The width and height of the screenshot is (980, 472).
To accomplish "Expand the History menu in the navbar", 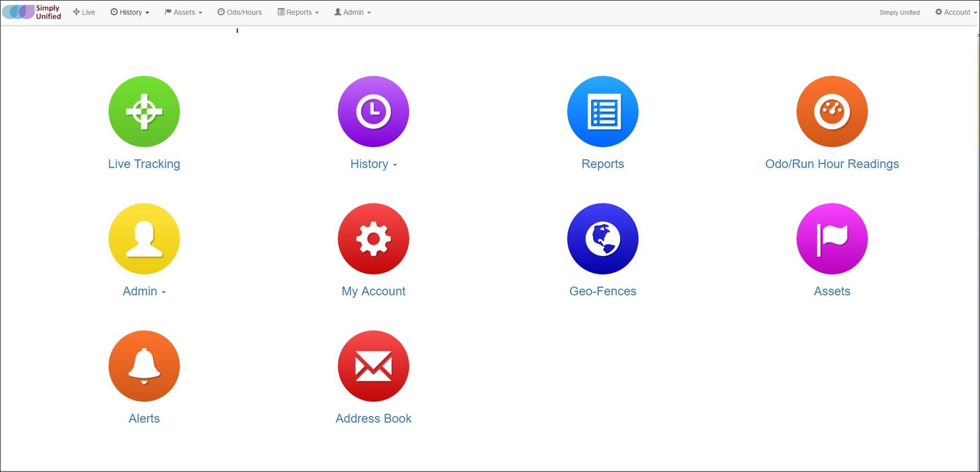I will pos(130,12).
